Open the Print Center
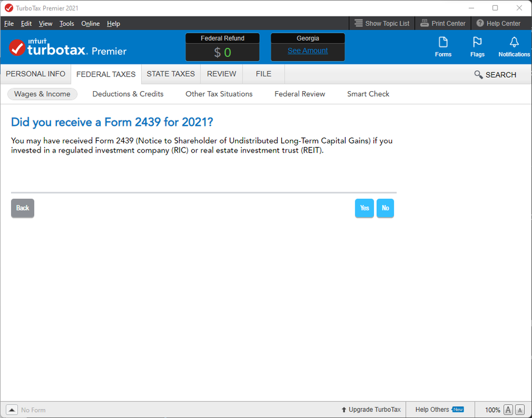 click(x=443, y=23)
